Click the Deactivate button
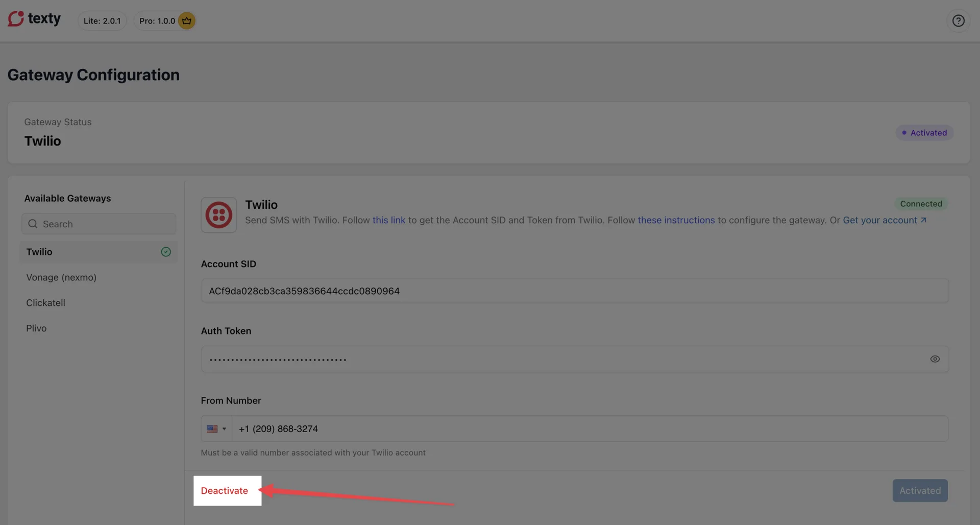The image size is (980, 525). click(x=225, y=491)
